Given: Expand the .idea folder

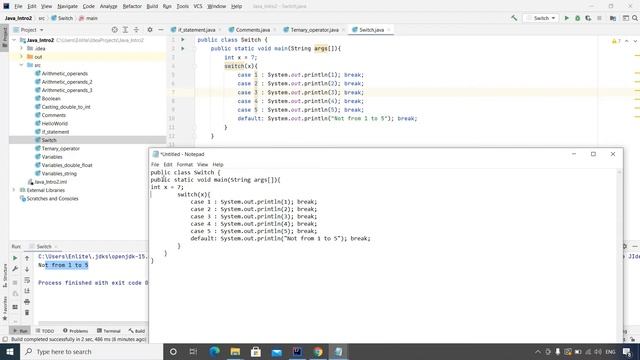Looking at the screenshot, I should point(22,48).
